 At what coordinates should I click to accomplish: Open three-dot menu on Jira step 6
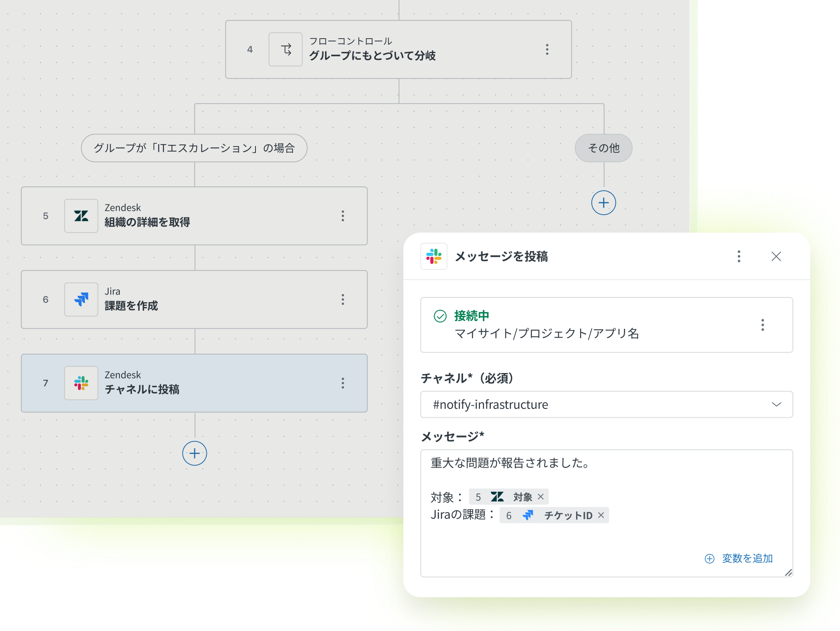tap(343, 299)
